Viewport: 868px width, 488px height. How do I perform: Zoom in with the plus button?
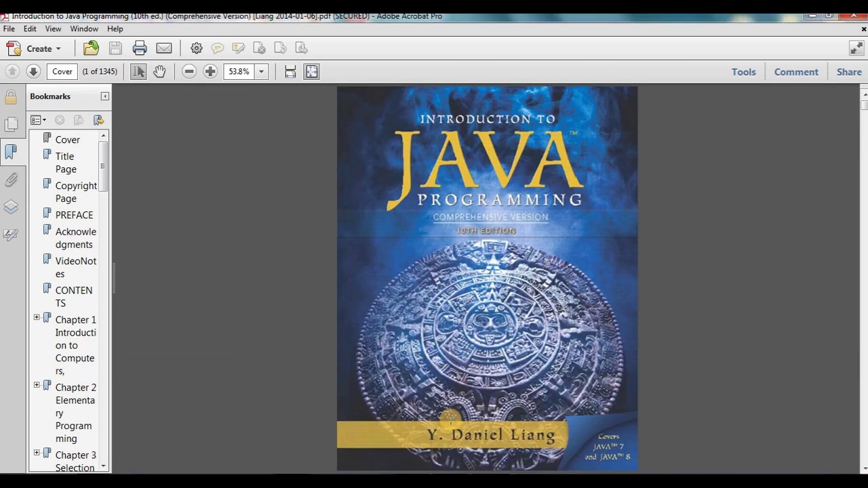tap(210, 71)
